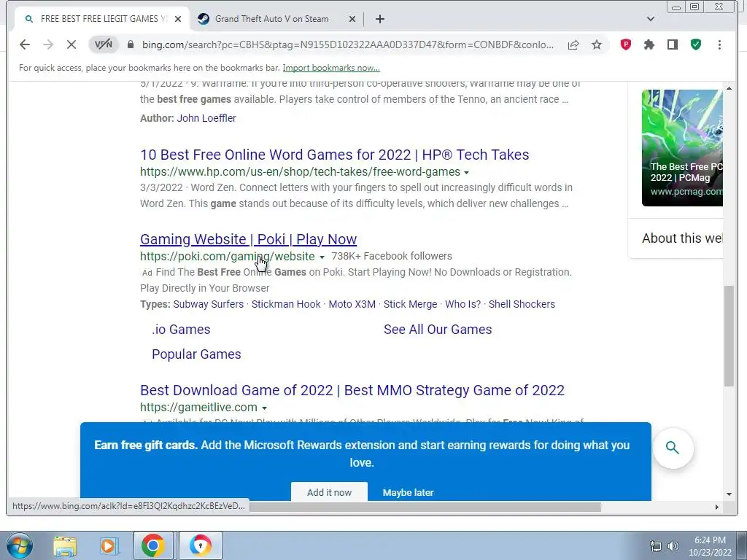This screenshot has width=747, height=560.
Task: Open the red P extension icon
Action: click(625, 44)
